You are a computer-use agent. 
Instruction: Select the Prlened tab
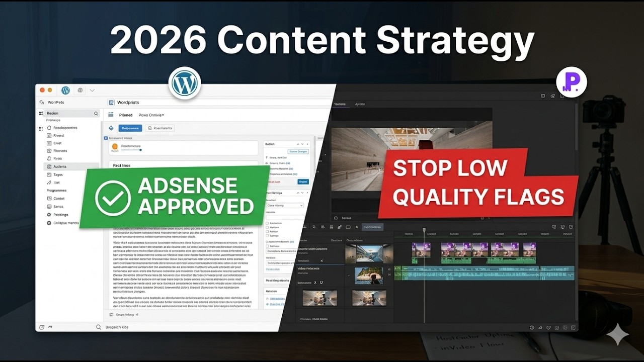(126, 115)
